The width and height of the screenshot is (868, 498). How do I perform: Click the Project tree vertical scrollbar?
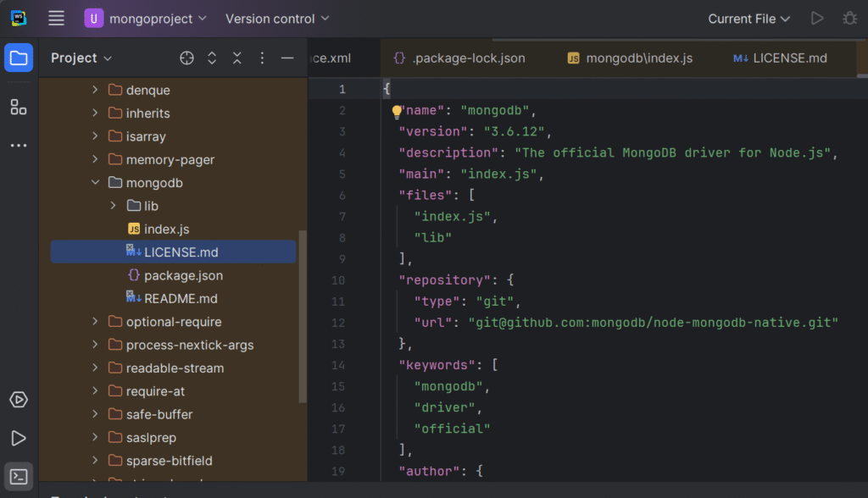point(303,317)
